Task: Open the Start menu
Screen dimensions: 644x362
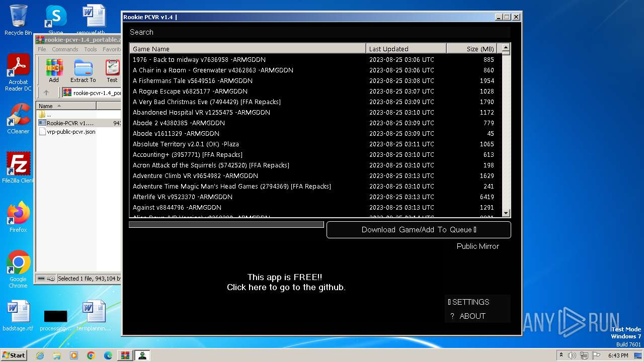Action: tap(14, 355)
